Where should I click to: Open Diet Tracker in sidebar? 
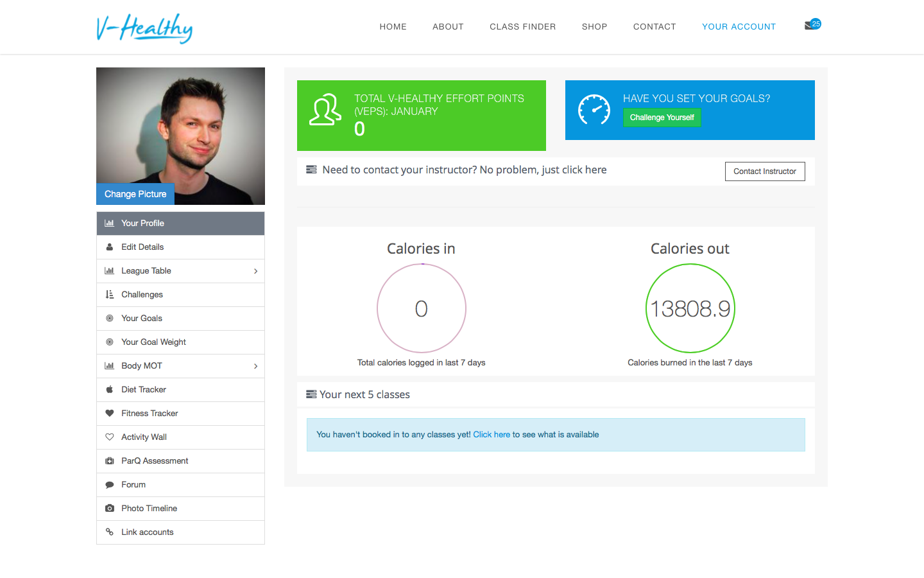(180, 390)
